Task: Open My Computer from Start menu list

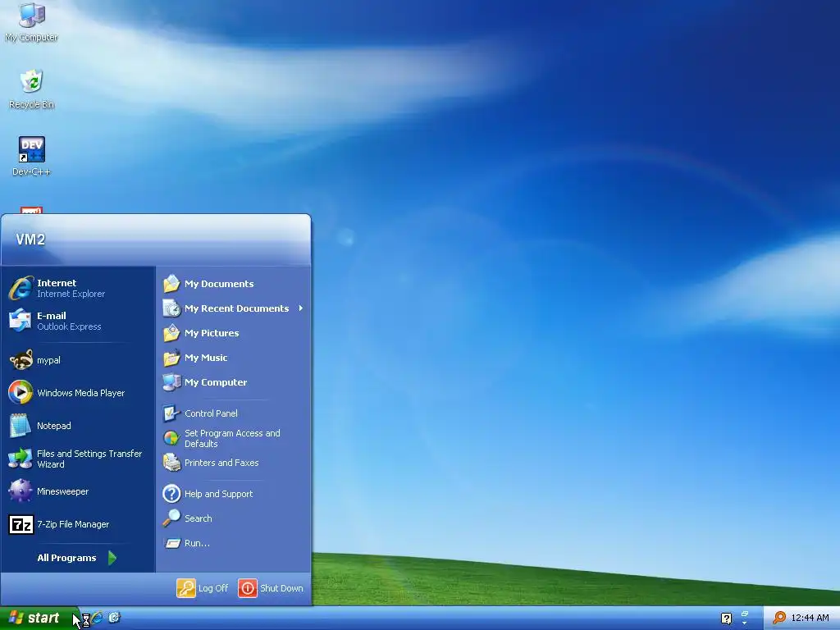Action: pyautogui.click(x=233, y=382)
